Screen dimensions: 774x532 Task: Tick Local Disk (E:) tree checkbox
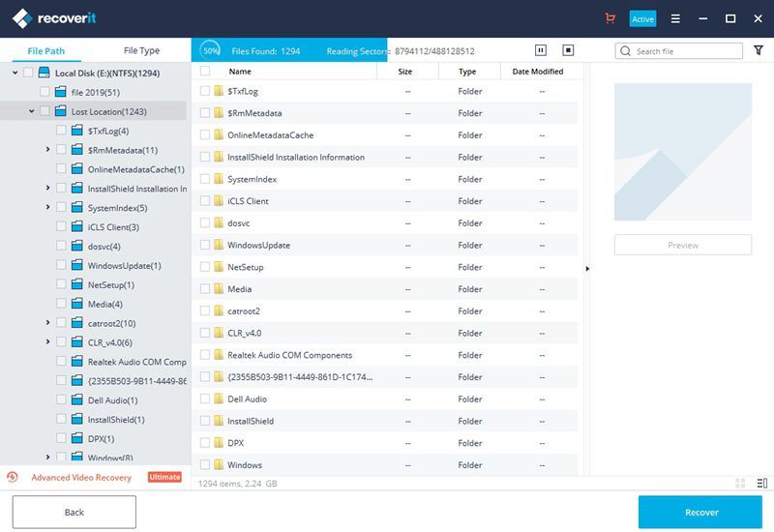28,73
